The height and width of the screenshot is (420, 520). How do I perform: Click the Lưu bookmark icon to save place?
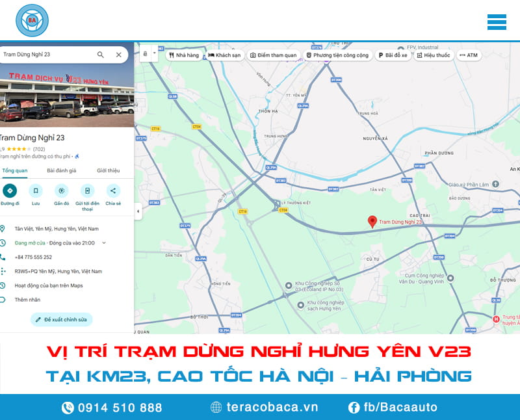35,190
